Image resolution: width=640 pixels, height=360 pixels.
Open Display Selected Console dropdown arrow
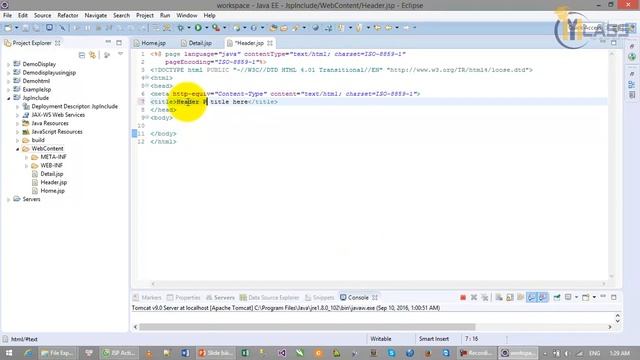(x=576, y=297)
